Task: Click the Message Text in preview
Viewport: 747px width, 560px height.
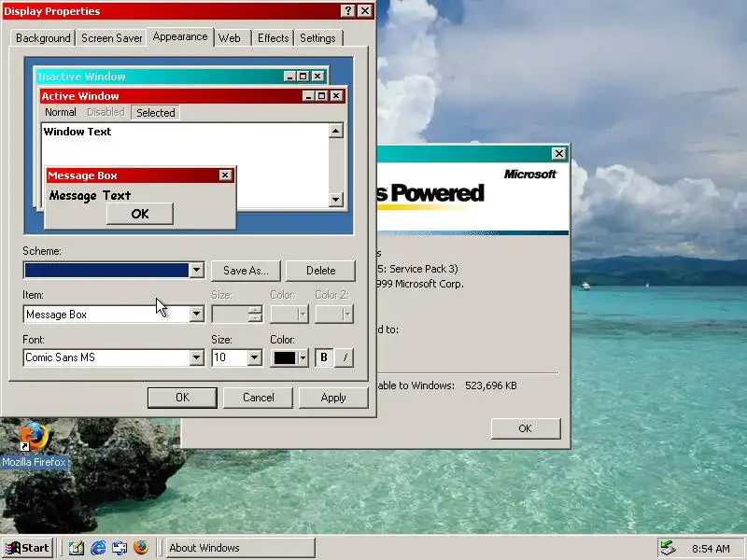Action: tap(90, 196)
